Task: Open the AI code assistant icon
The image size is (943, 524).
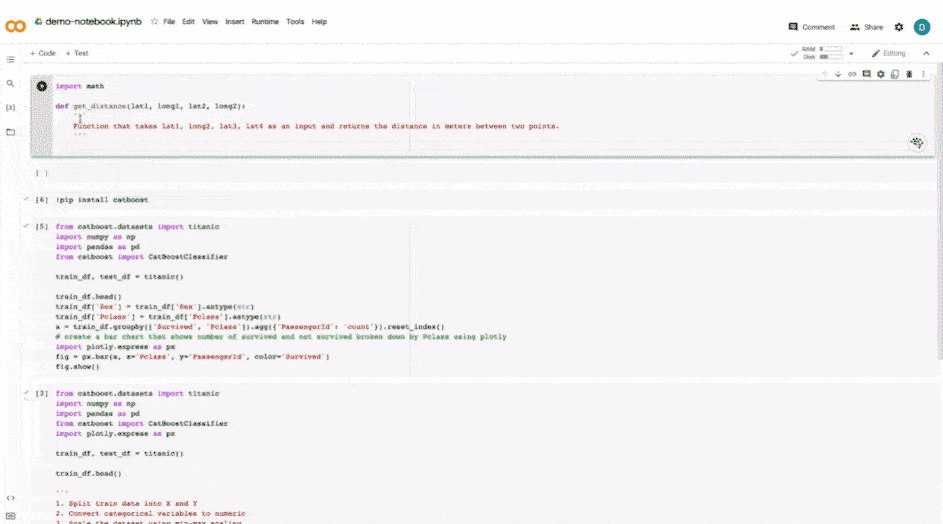Action: click(x=916, y=143)
